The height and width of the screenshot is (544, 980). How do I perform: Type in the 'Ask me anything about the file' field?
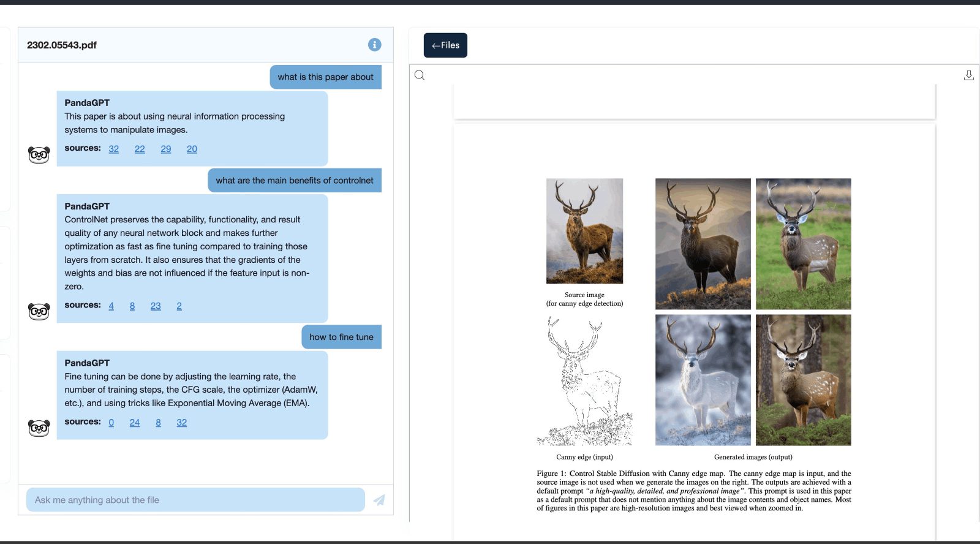click(195, 500)
